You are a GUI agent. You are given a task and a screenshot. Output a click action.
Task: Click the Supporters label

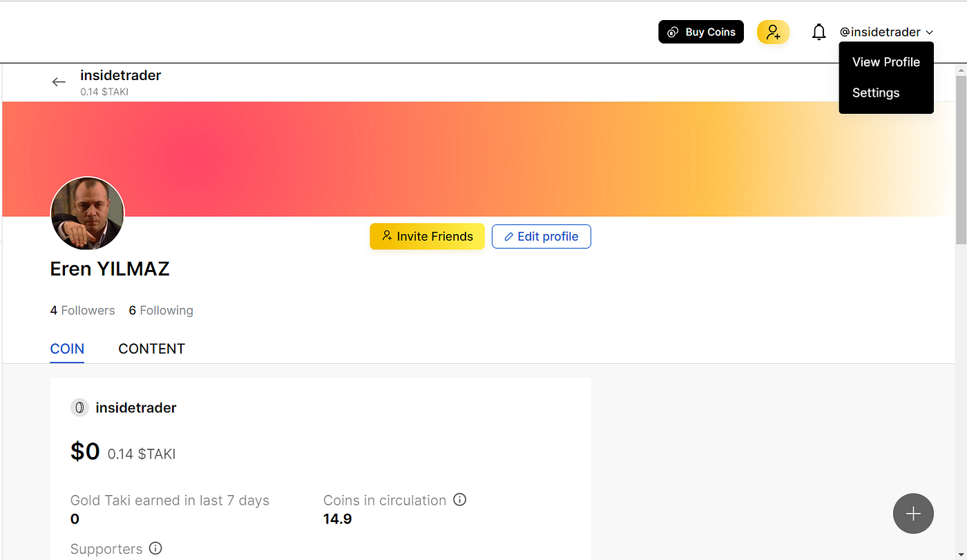click(106, 549)
